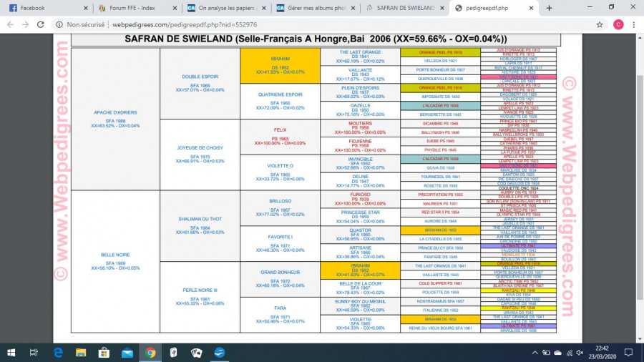Close the Facebook tab
Viewport: 644px width, 362px height.
pyautogui.click(x=85, y=8)
